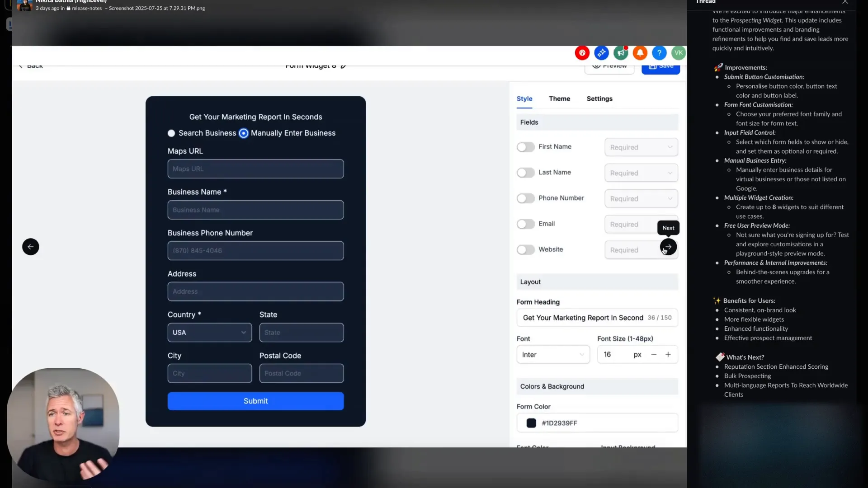
Task: Click 'Bulk Prospecting' item in thread
Action: click(747, 376)
